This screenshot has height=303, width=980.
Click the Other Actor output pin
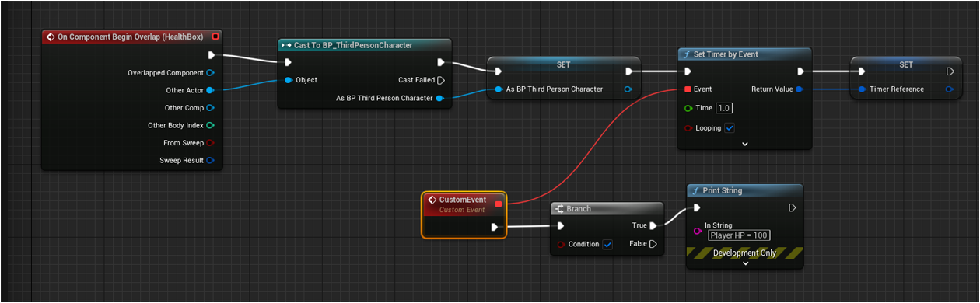[210, 90]
